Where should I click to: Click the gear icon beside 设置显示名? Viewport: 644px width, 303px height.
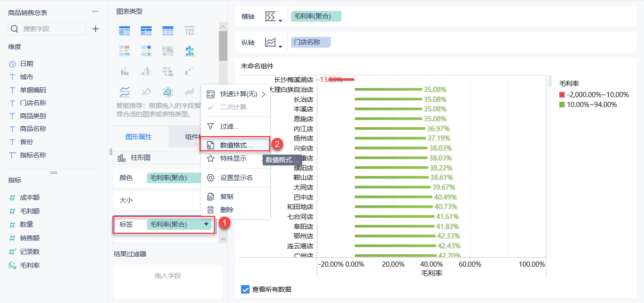[211, 178]
